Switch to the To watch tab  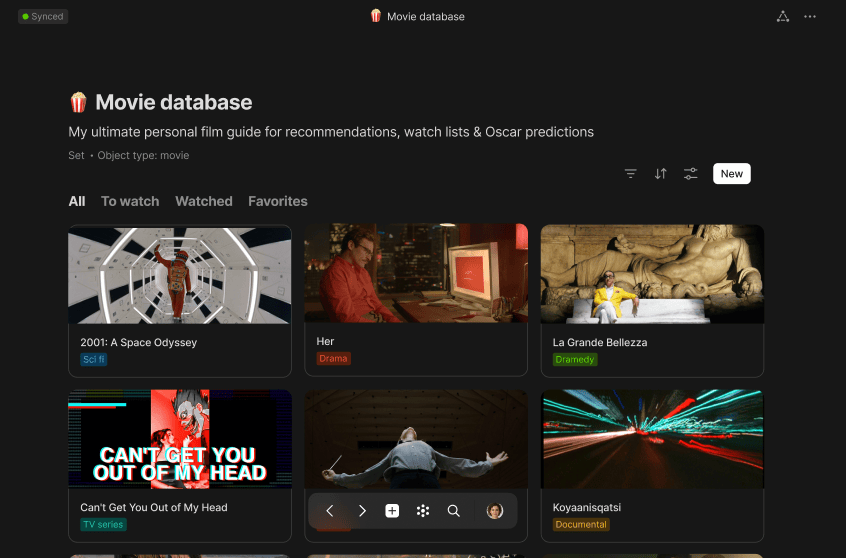pyautogui.click(x=130, y=201)
